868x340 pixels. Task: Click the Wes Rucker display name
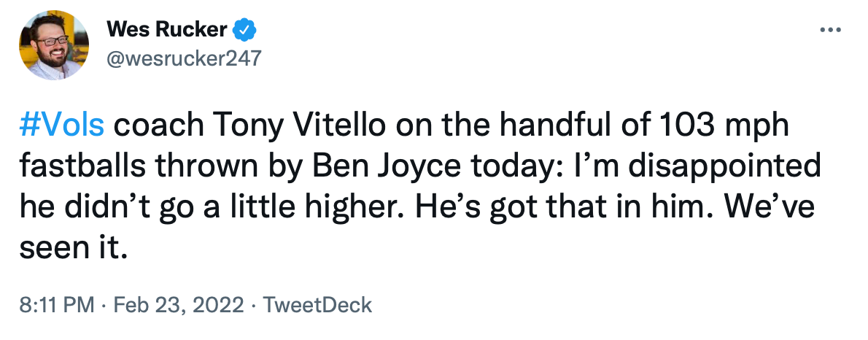(x=168, y=31)
